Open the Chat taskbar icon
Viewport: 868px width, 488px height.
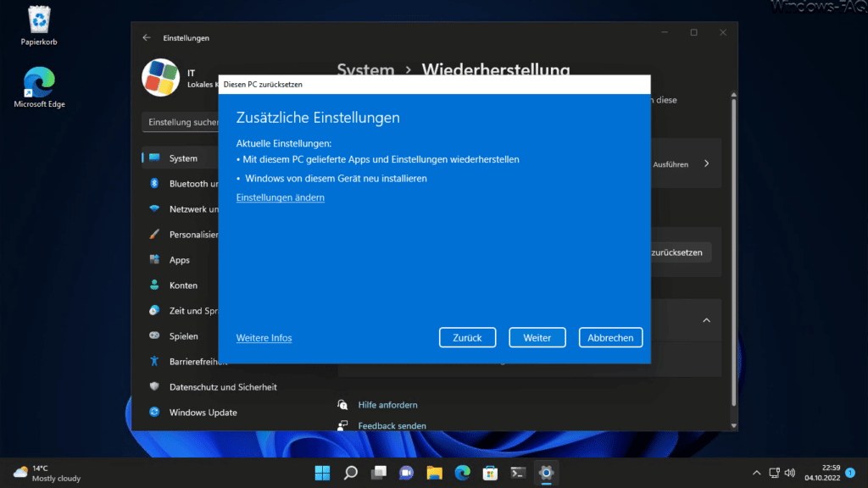(x=406, y=473)
